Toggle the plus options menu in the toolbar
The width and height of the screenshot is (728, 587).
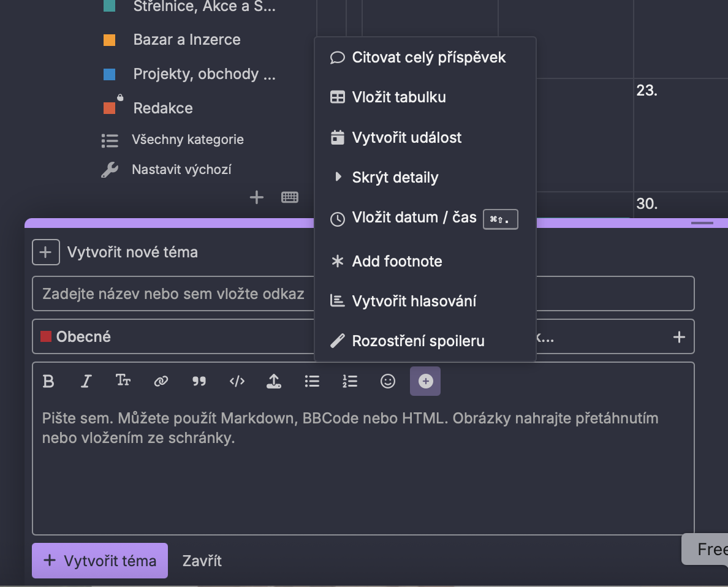click(425, 381)
